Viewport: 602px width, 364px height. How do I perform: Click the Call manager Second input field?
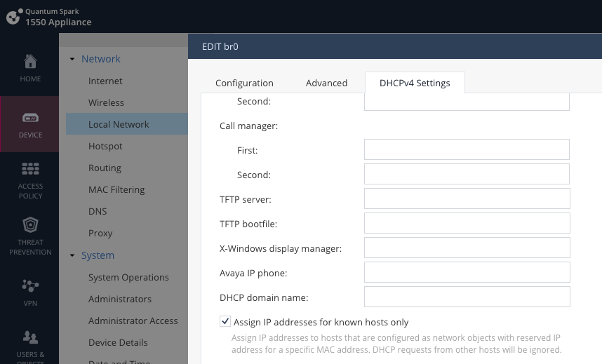pyautogui.click(x=467, y=174)
